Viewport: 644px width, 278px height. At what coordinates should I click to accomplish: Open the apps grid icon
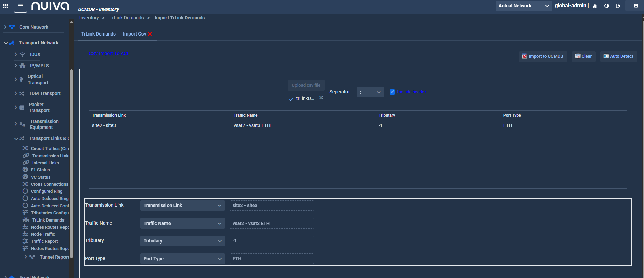click(5, 6)
